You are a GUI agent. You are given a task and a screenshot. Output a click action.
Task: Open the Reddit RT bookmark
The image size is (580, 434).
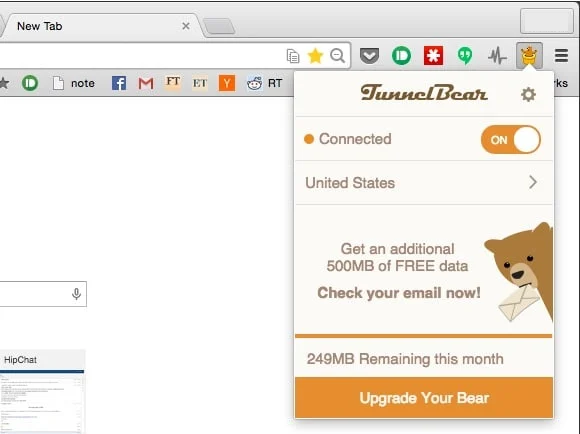click(264, 83)
